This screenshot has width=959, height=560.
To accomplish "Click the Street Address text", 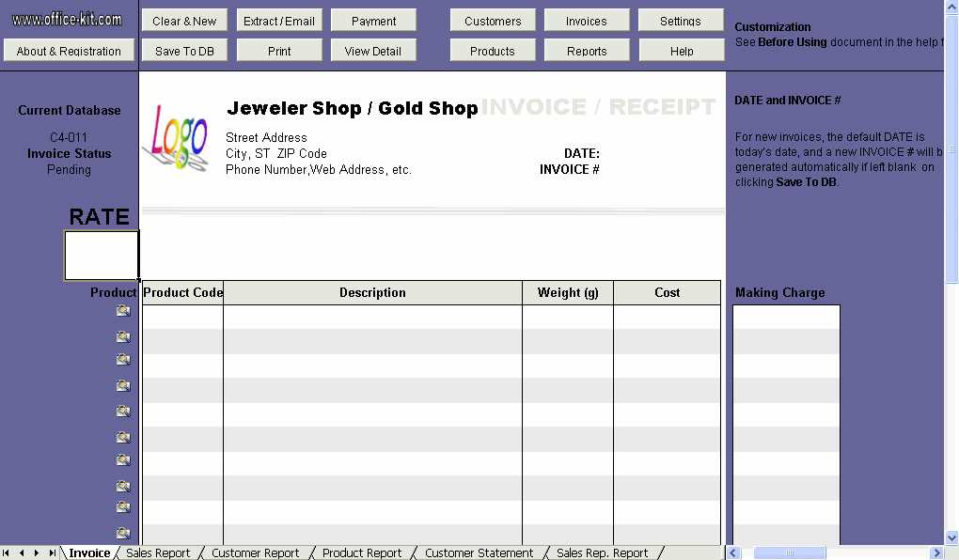I will coord(266,137).
